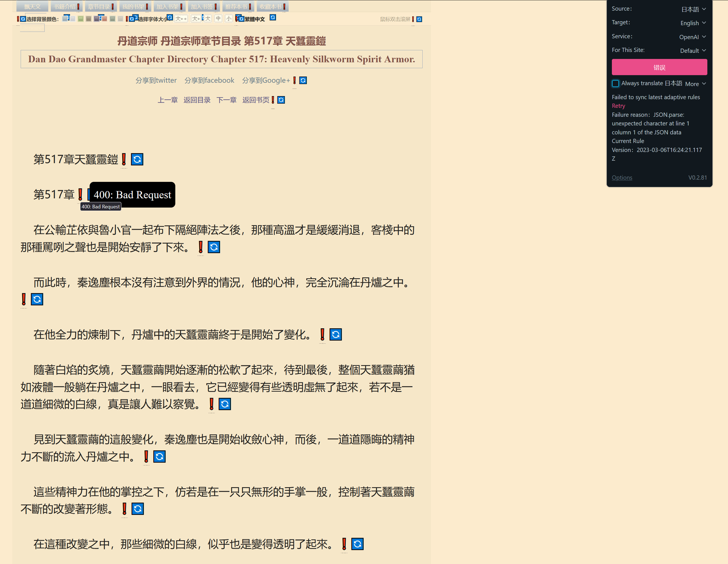
Task: Click the retranslate icon next to 繁體中文
Action: [x=273, y=18]
